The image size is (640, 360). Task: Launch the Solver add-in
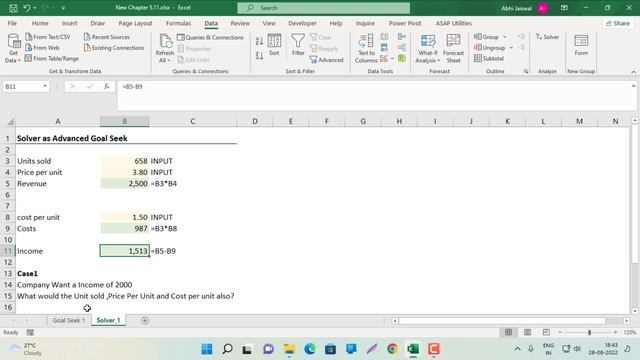coord(547,37)
